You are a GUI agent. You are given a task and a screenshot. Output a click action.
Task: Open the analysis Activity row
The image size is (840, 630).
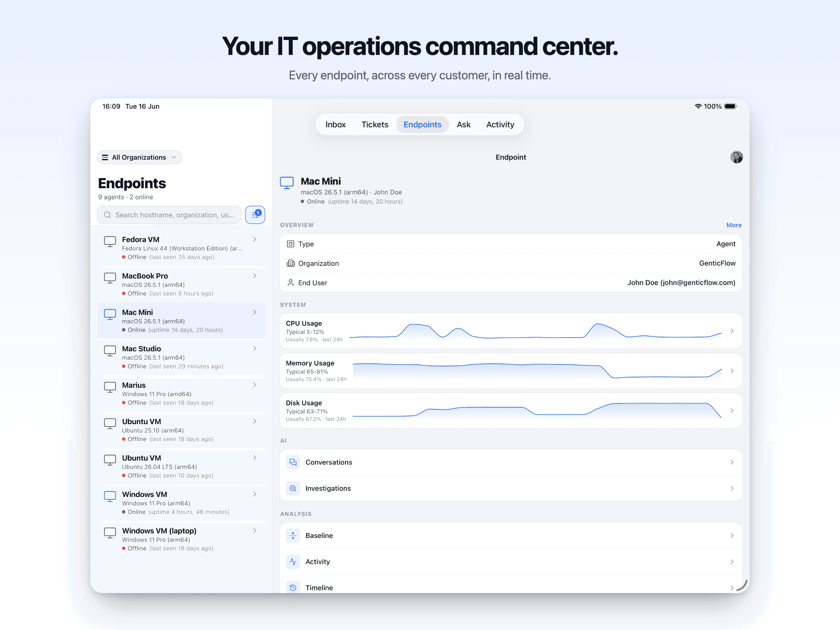(x=511, y=562)
